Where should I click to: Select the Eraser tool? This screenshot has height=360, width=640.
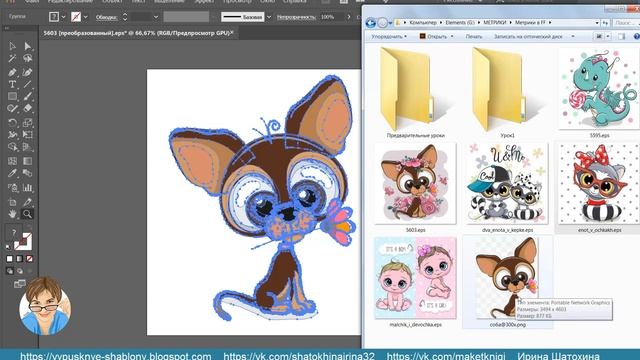27,109
